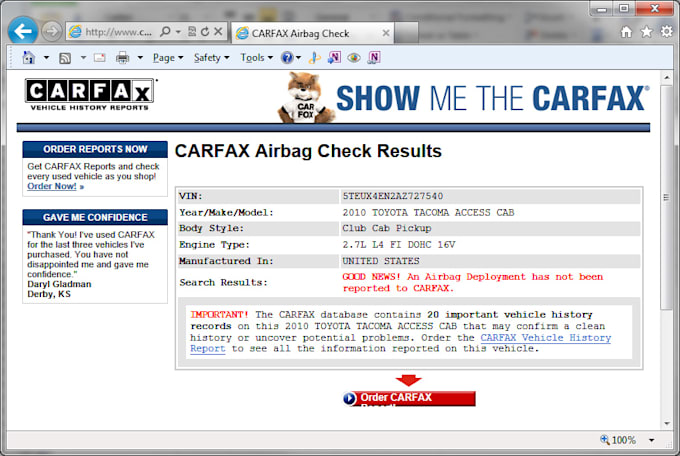This screenshot has width=680, height=456.
Task: Stop loading the page
Action: click(218, 32)
